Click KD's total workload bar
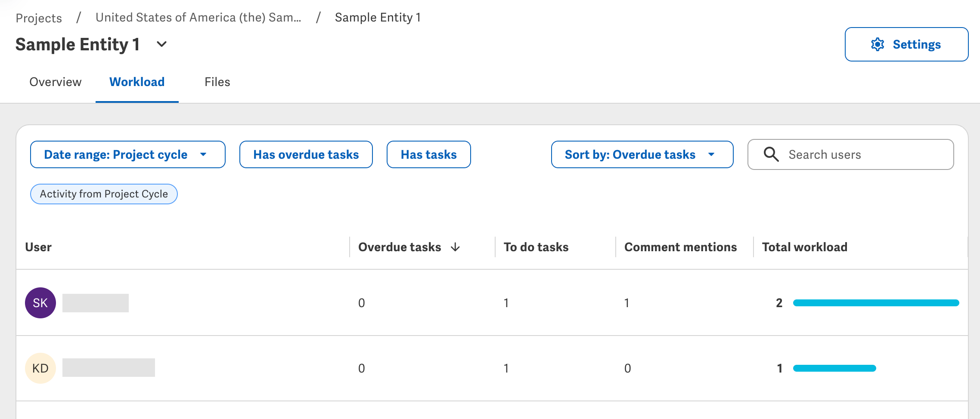 834,368
